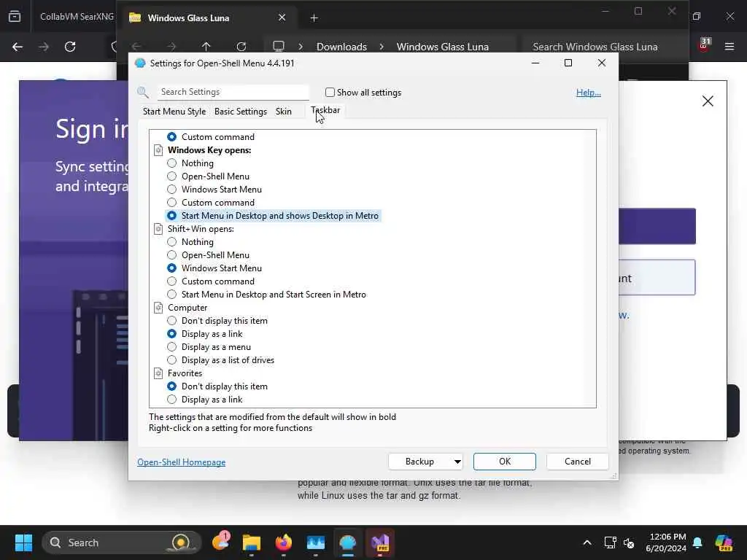The image size is (747, 560).
Task: Show hidden system tray icons chevron
Action: pos(587,542)
